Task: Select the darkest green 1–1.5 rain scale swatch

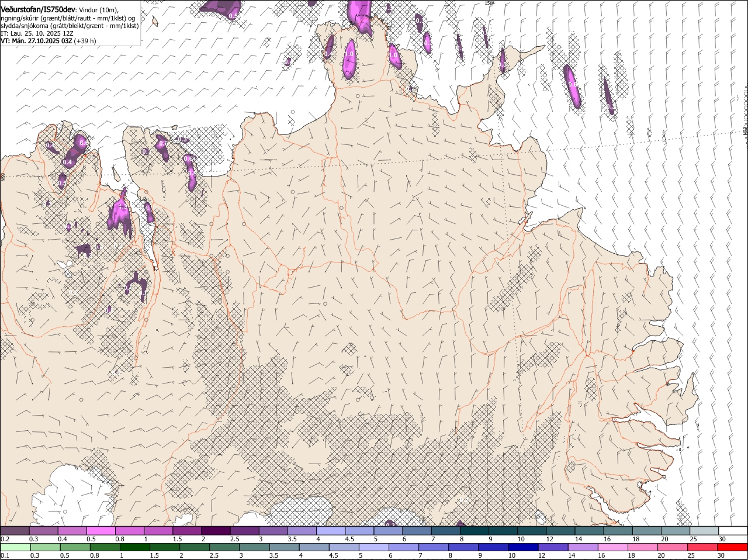Action: coord(134,547)
